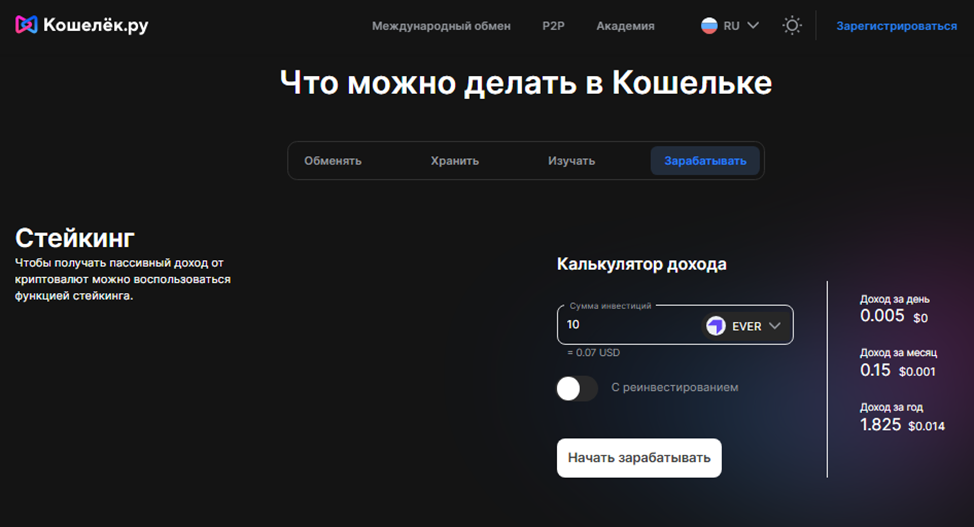Click the Кошелёк.ру brand name
974x527 pixels.
point(96,25)
